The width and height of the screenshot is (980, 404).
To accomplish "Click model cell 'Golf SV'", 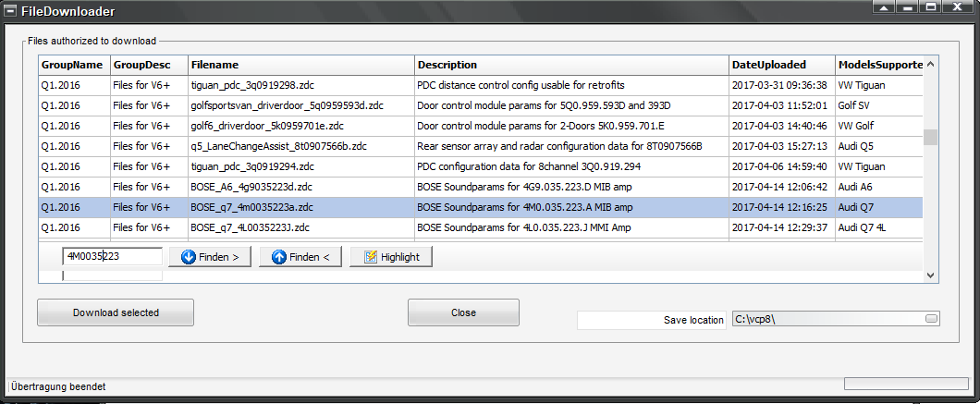I will pyautogui.click(x=854, y=105).
